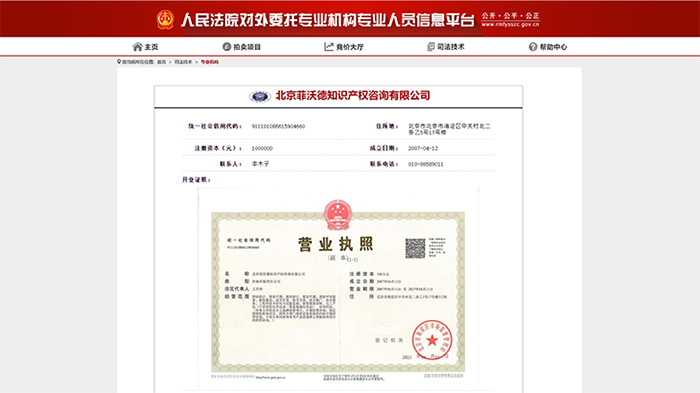This screenshot has height=393, width=700.
Task: Select the contact person name value
Action: tap(260, 164)
